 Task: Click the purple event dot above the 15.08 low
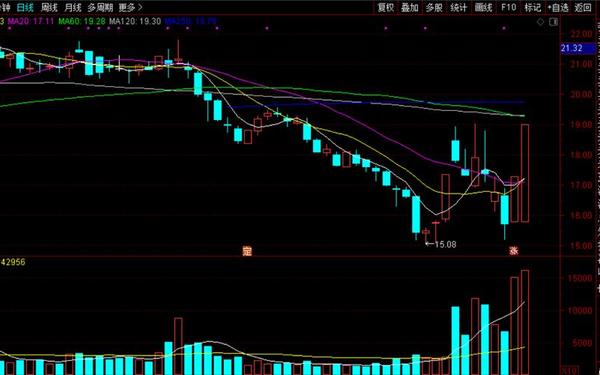[425, 28]
